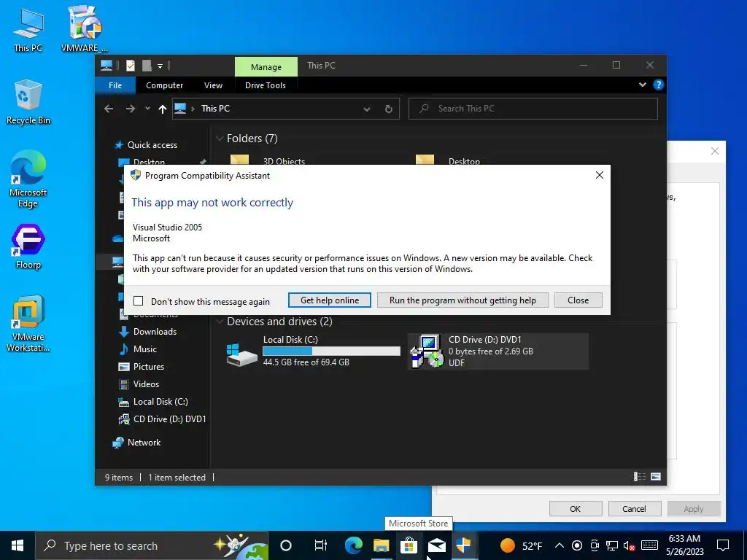Switch to details view layout icon
This screenshot has width=747, height=560.
(639, 477)
